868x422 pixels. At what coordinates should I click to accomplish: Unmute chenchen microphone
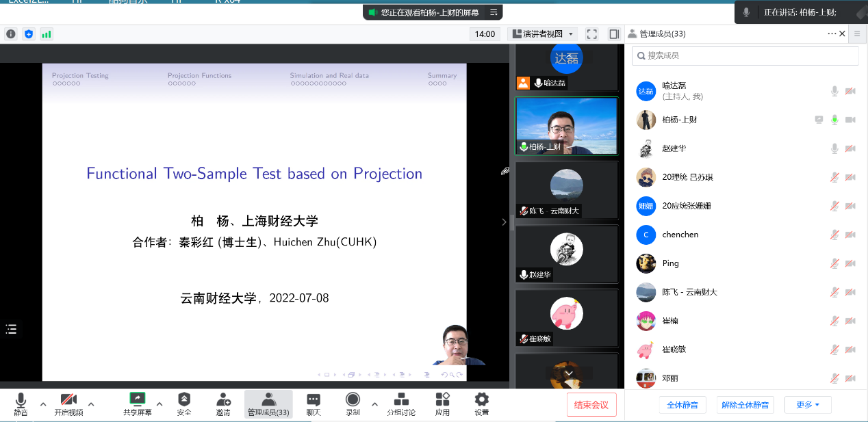(834, 235)
